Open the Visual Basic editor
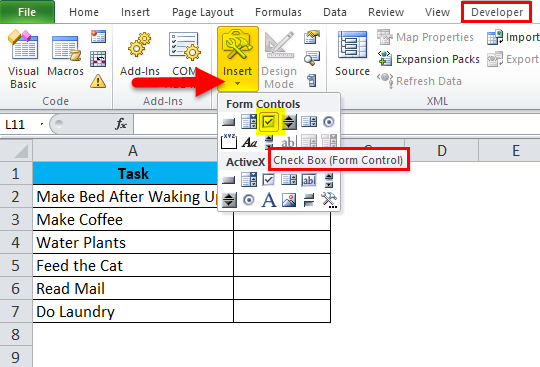 (23, 59)
